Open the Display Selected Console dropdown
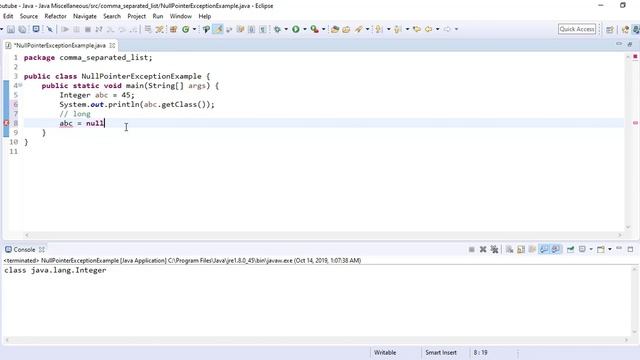Viewport: 640px width, 360px height. tap(591, 249)
